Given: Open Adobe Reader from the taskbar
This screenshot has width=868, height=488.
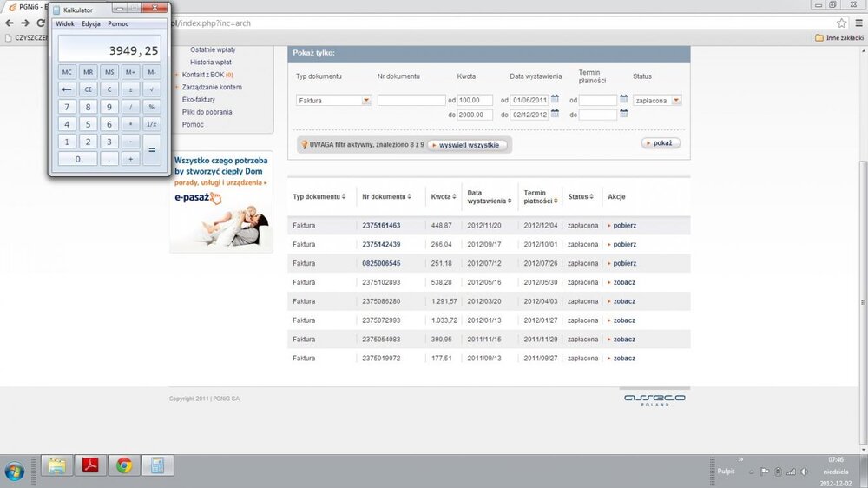Looking at the screenshot, I should pyautogui.click(x=90, y=465).
